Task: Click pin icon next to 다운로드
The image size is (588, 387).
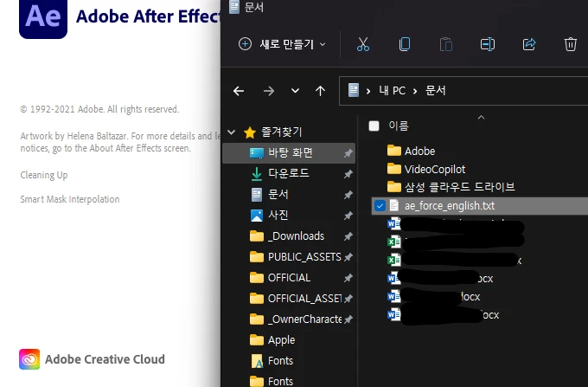Action: [x=348, y=174]
